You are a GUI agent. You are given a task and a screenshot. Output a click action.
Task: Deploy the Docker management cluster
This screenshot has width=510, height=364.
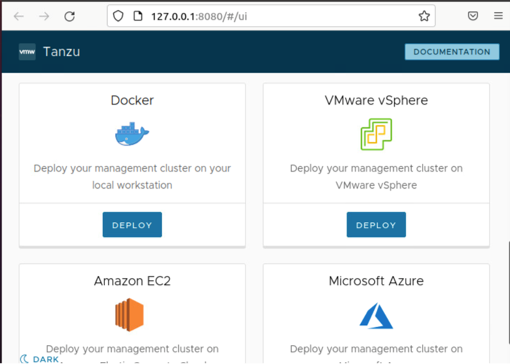click(132, 225)
